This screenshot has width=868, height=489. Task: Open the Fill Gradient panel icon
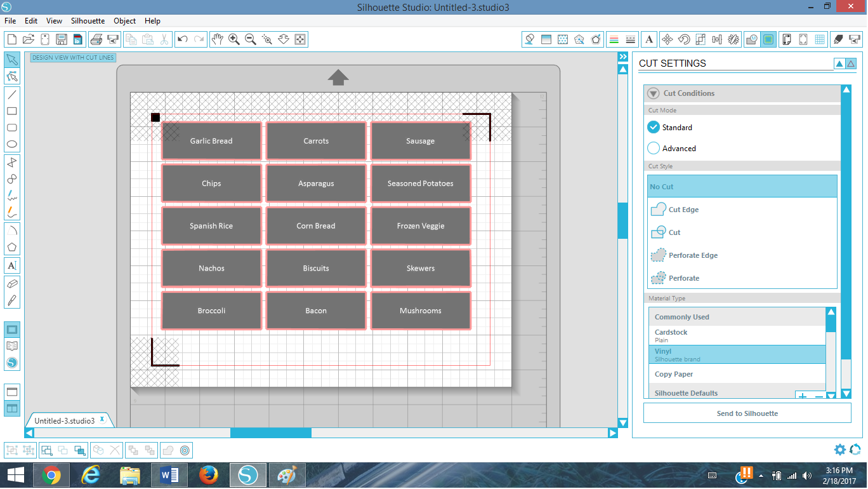coord(546,39)
